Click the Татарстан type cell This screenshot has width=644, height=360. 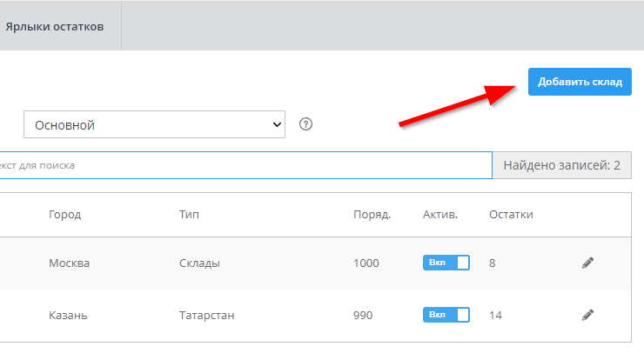pyautogui.click(x=207, y=315)
